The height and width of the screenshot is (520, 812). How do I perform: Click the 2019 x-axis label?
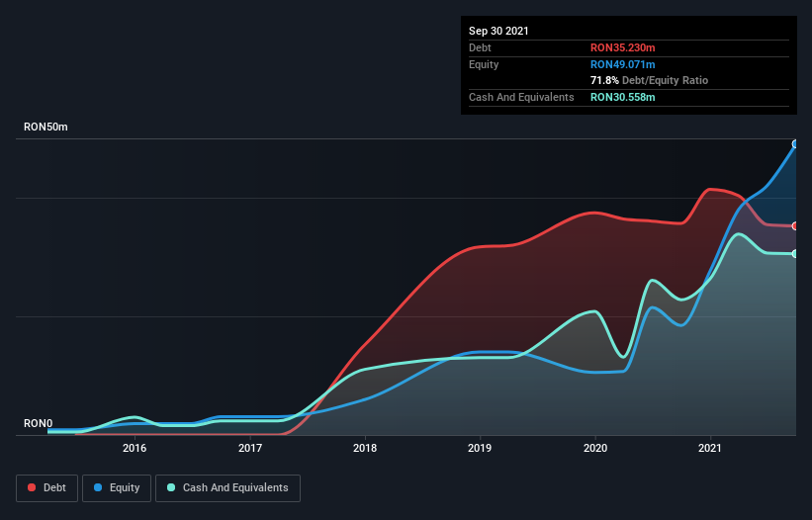coord(480,448)
